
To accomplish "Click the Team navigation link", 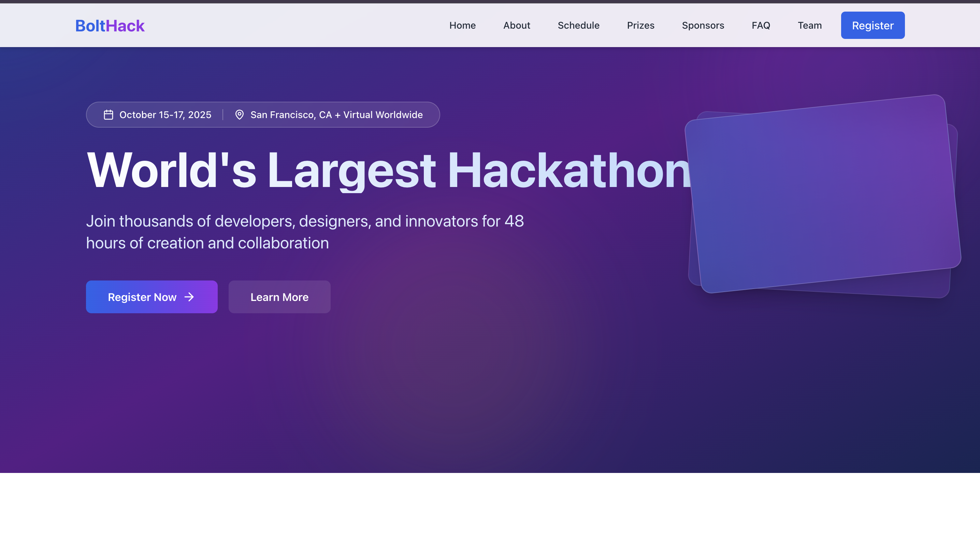I will pyautogui.click(x=810, y=26).
